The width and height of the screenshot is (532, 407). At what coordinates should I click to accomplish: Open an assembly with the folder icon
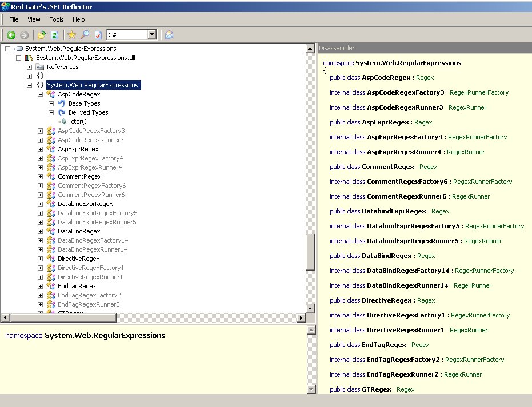coord(42,35)
